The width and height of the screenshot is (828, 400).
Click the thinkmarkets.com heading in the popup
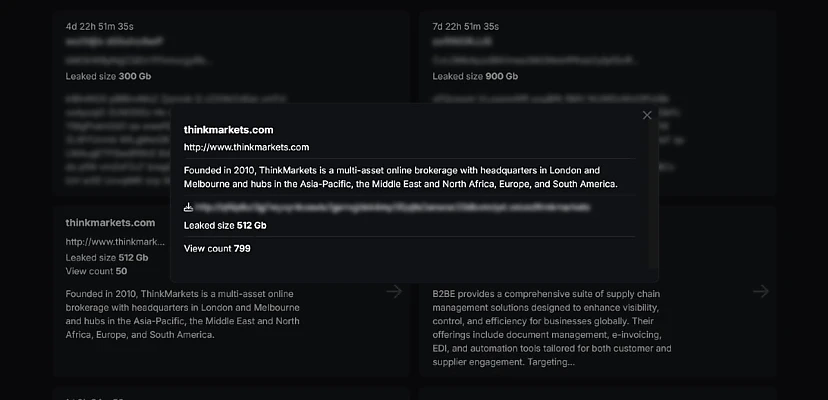click(x=228, y=130)
